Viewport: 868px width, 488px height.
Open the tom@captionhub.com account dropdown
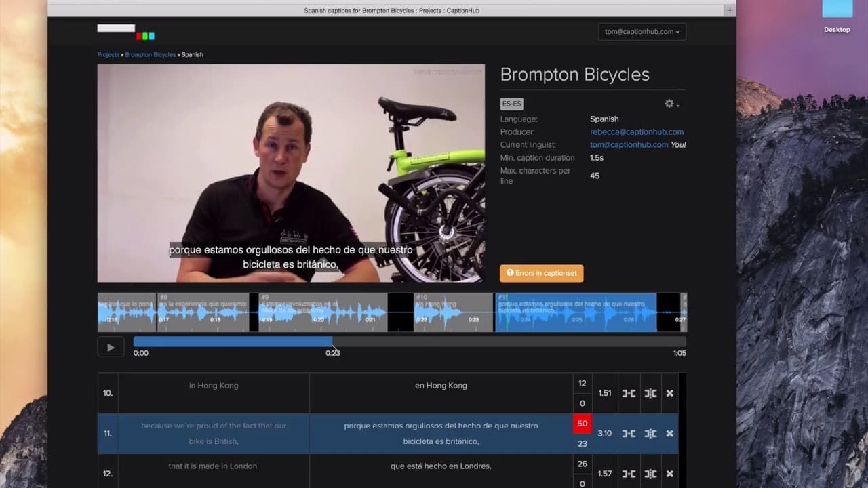[x=642, y=32]
